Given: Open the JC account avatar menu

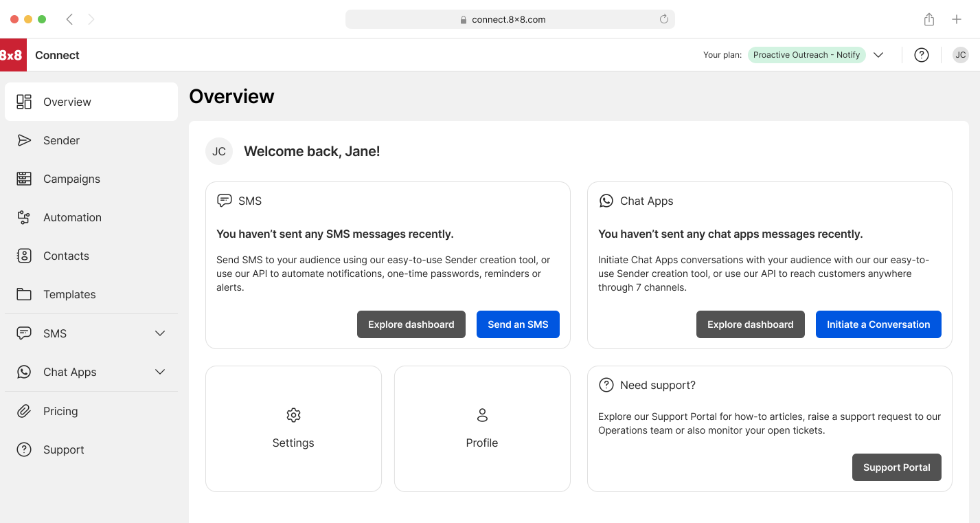Looking at the screenshot, I should click(x=961, y=55).
